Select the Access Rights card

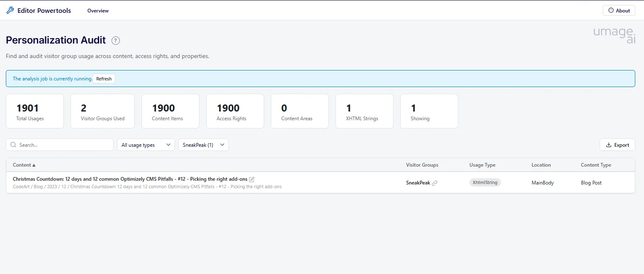tap(235, 111)
